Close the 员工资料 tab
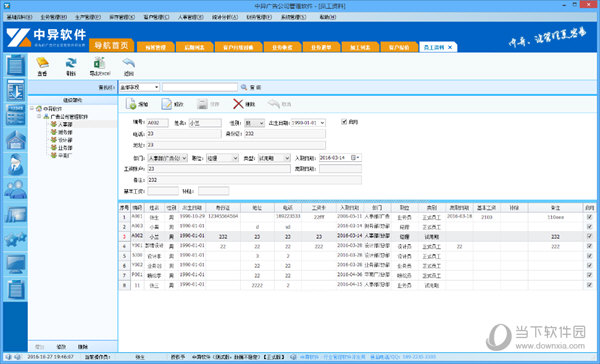 [450, 47]
